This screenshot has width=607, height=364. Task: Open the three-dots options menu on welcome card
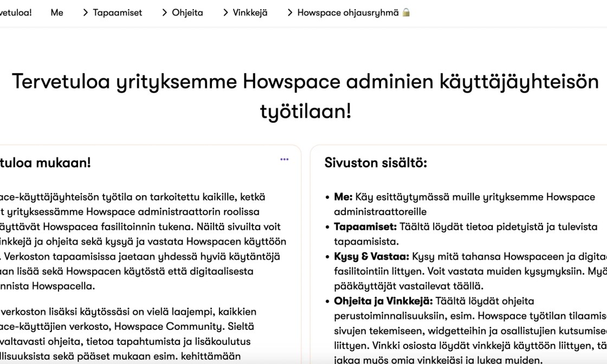[x=285, y=159]
